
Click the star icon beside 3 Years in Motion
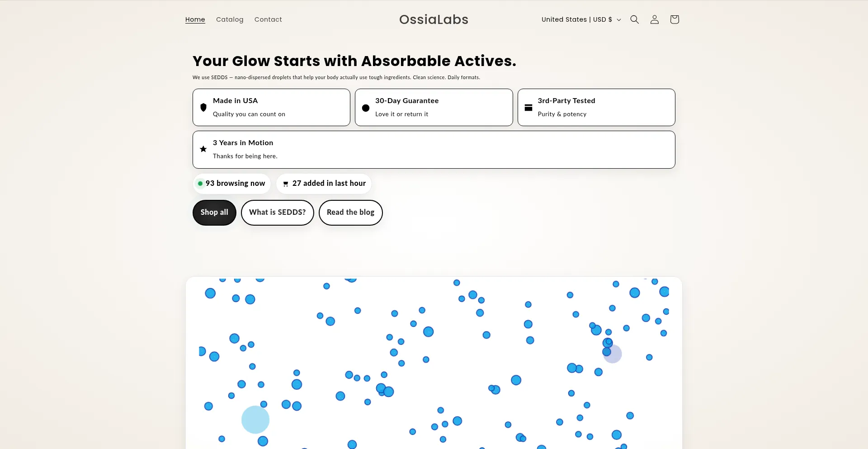(203, 149)
